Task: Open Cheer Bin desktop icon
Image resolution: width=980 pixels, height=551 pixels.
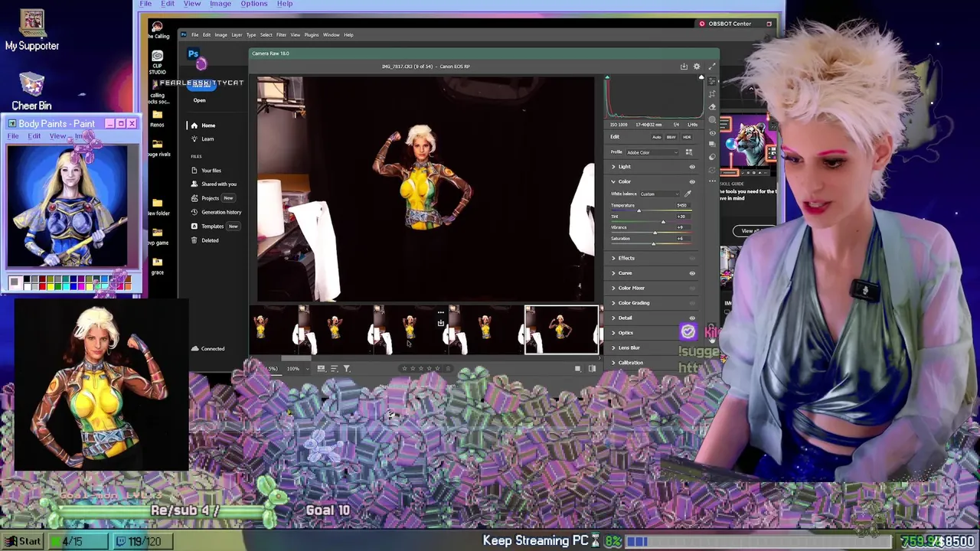Action: (32, 91)
